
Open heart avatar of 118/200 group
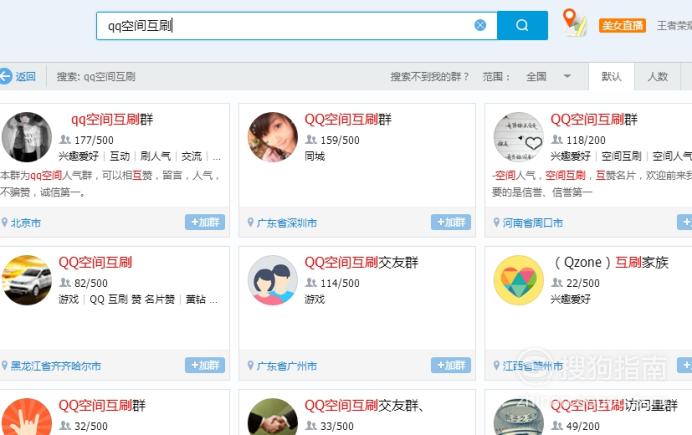coord(519,137)
